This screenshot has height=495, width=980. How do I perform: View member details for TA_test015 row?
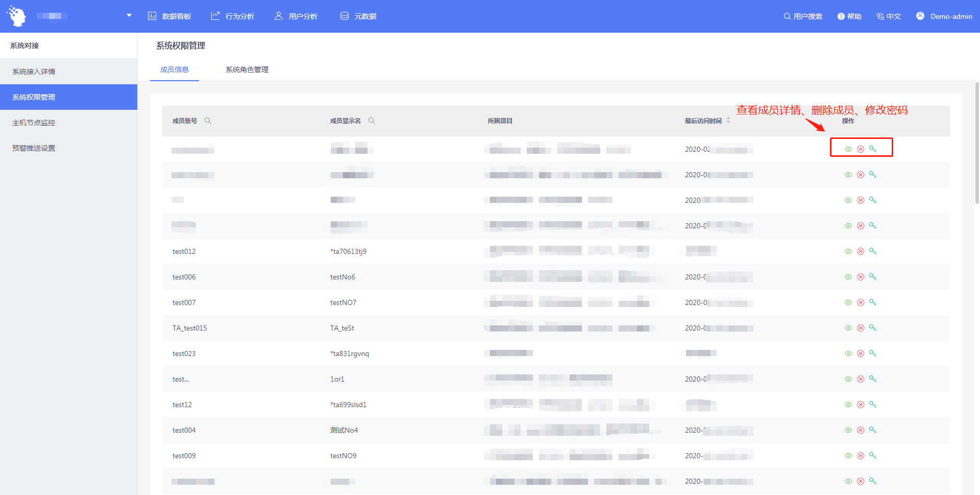848,328
